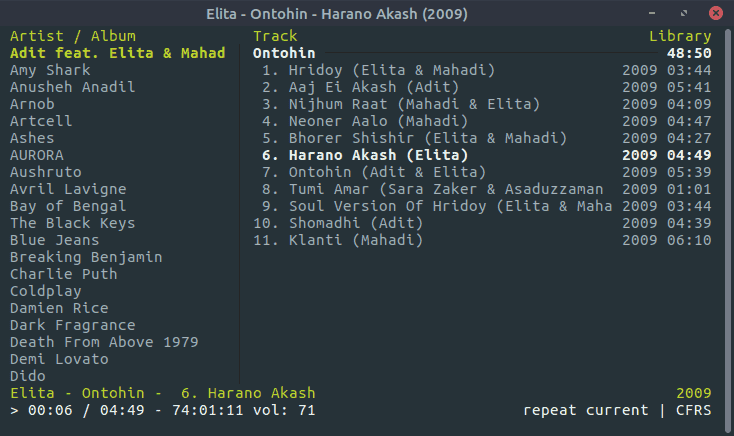Select AURORA in the artist list
The width and height of the screenshot is (734, 436).
tap(37, 156)
